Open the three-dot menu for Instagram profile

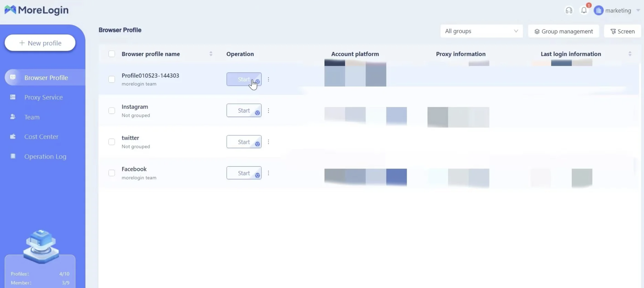pyautogui.click(x=268, y=110)
